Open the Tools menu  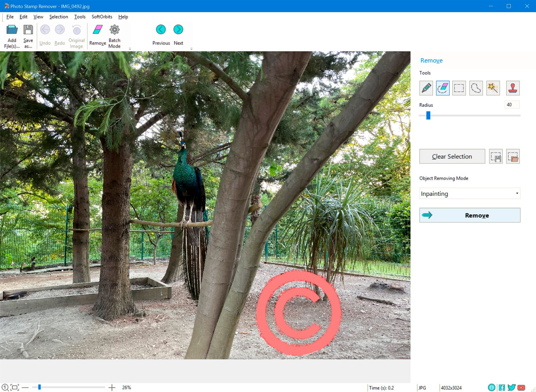pos(79,17)
